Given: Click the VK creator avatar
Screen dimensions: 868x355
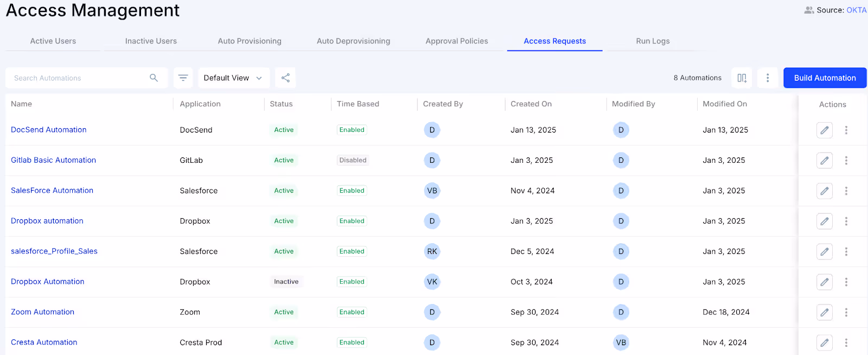Looking at the screenshot, I should [432, 282].
